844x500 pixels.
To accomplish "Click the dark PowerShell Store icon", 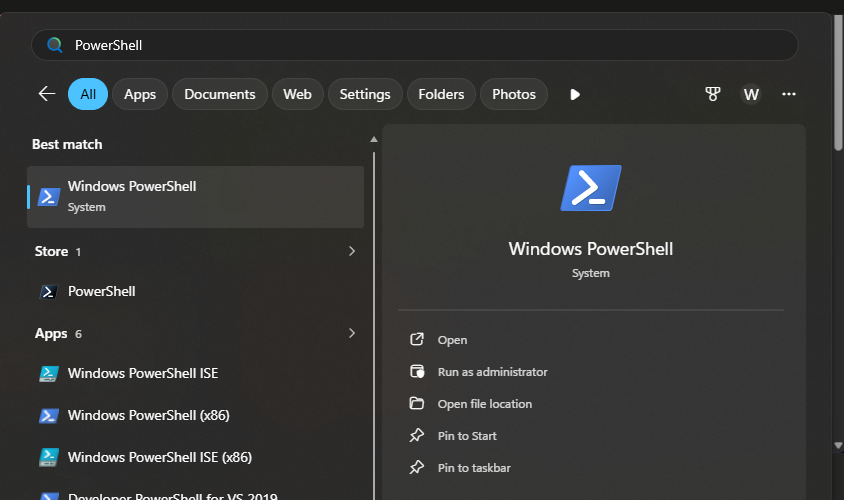I will click(x=48, y=292).
